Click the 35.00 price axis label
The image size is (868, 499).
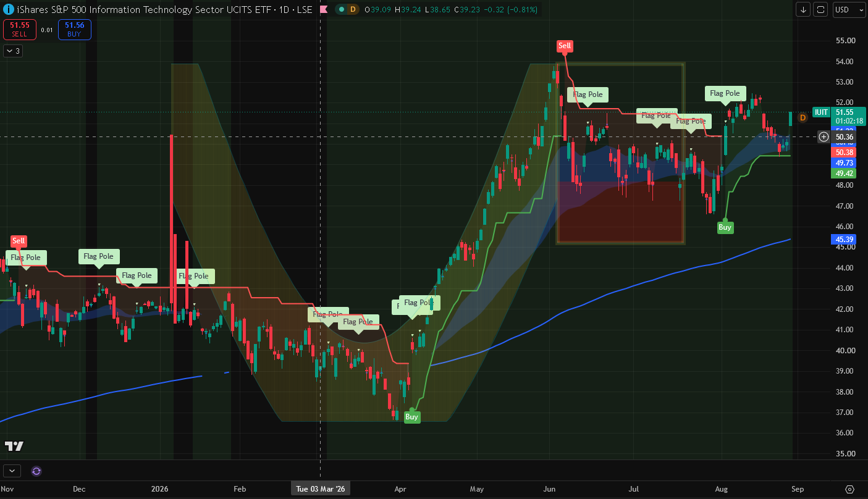[845, 453]
